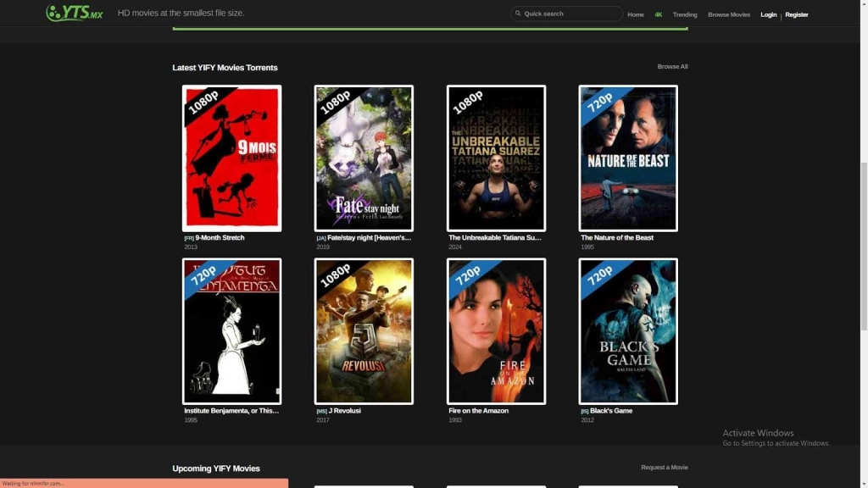
Task: Click the Institute Benjamenta poster thumbnail
Action: click(231, 331)
